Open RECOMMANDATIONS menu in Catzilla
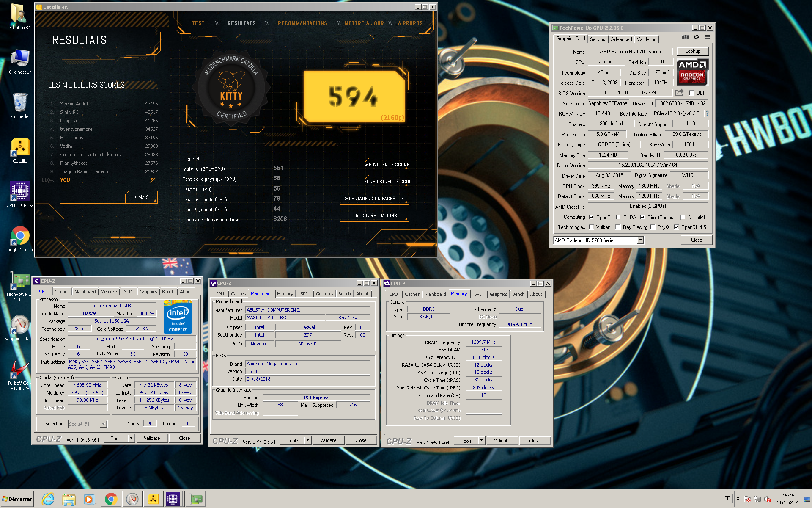 click(302, 23)
